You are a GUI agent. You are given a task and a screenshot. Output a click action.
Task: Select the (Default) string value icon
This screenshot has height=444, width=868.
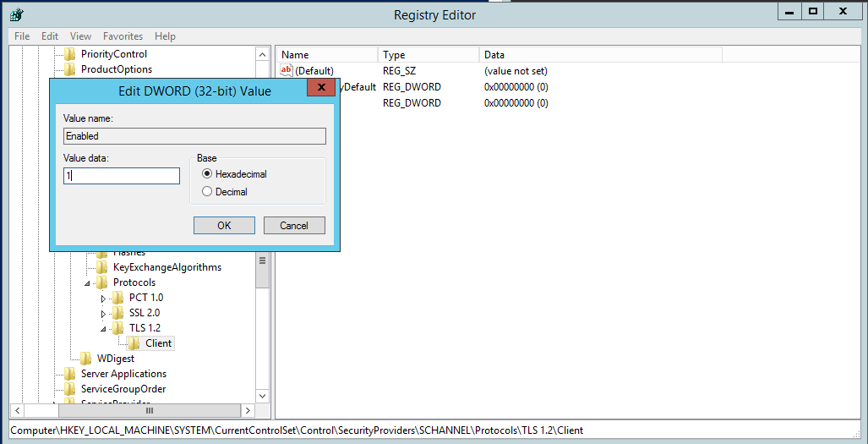pyautogui.click(x=286, y=70)
